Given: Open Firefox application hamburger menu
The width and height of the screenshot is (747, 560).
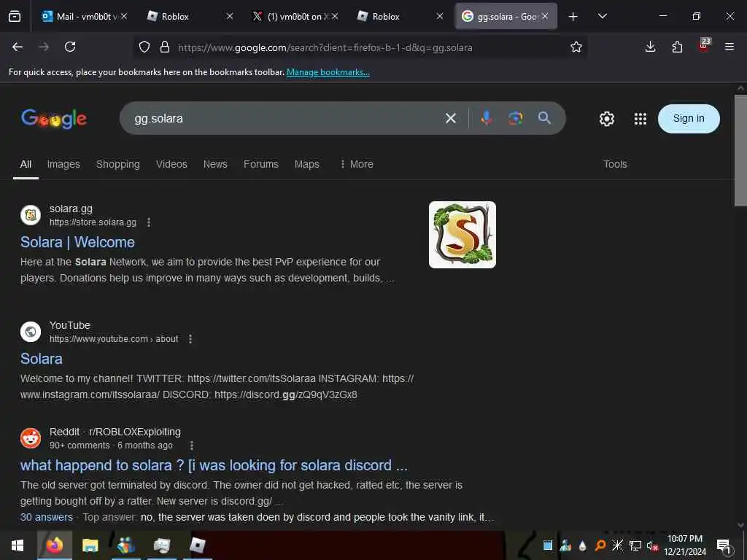Looking at the screenshot, I should click(729, 47).
